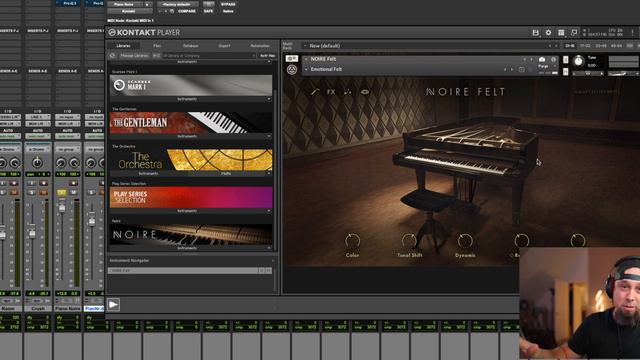Toggle Kontakt workspace panels icon

pos(561,33)
